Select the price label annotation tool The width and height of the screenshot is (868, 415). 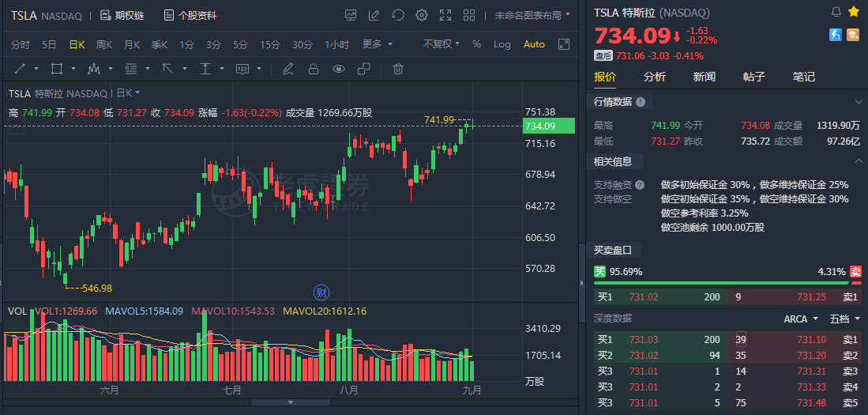pos(242,69)
